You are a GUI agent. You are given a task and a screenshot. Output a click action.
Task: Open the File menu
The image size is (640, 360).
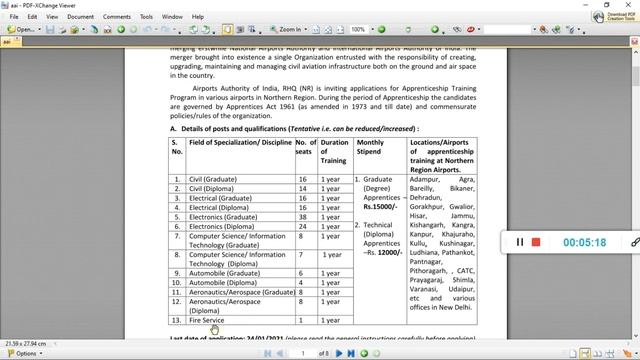(14, 17)
